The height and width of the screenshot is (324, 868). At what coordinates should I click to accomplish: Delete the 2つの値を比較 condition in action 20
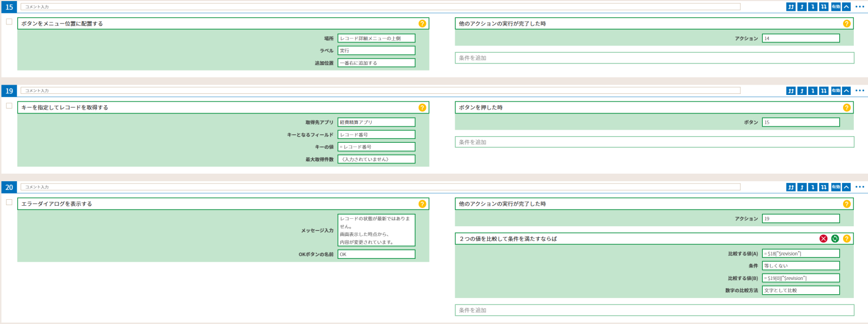824,239
